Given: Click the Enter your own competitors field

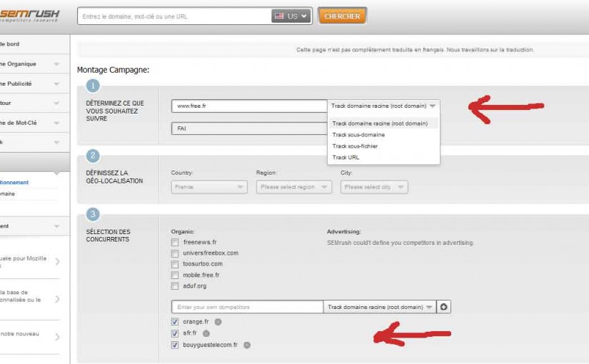Looking at the screenshot, I should click(x=248, y=307).
